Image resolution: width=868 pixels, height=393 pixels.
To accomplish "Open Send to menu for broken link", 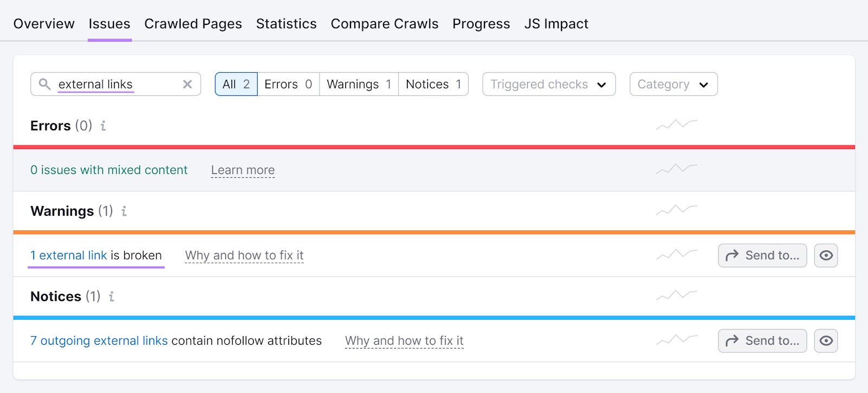I will 762,255.
